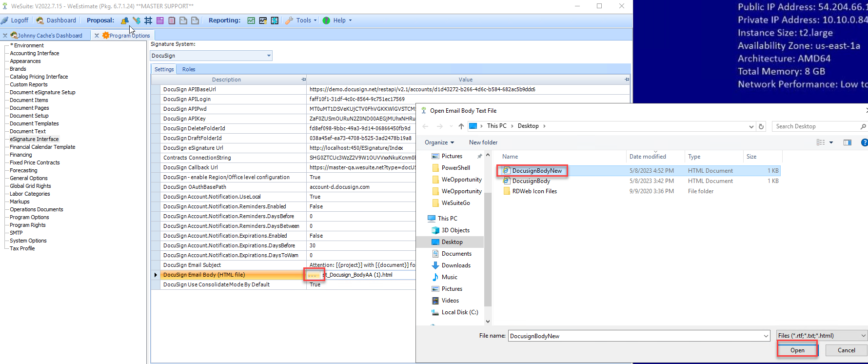Click the File name text field

(x=635, y=336)
